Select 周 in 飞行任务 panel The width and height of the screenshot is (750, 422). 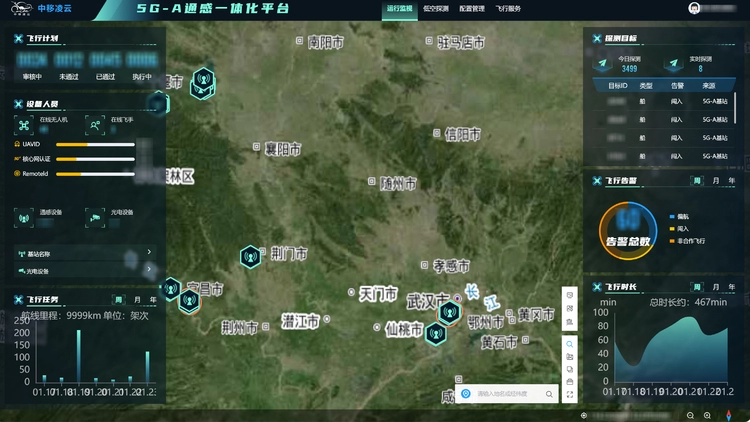tap(119, 299)
